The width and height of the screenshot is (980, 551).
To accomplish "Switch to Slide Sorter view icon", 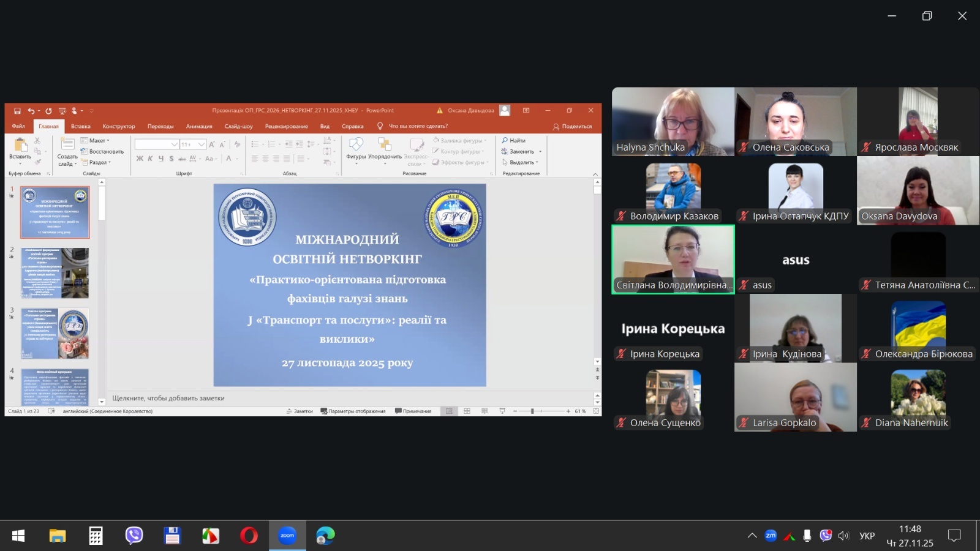I will (x=467, y=411).
